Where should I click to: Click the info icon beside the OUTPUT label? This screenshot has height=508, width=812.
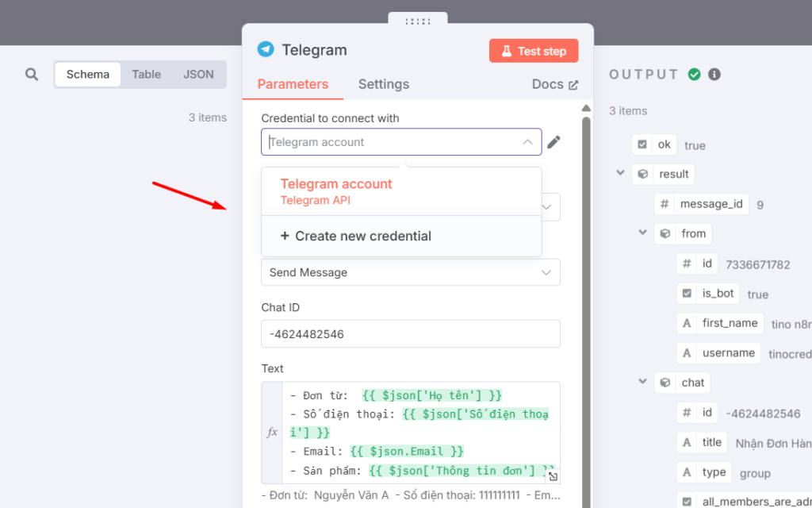[714, 74]
